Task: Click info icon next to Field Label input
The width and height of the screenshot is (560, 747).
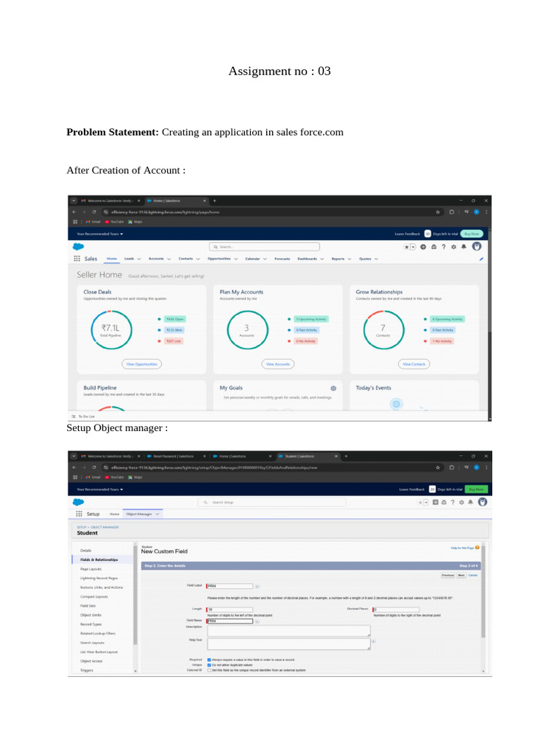Action: [x=257, y=586]
